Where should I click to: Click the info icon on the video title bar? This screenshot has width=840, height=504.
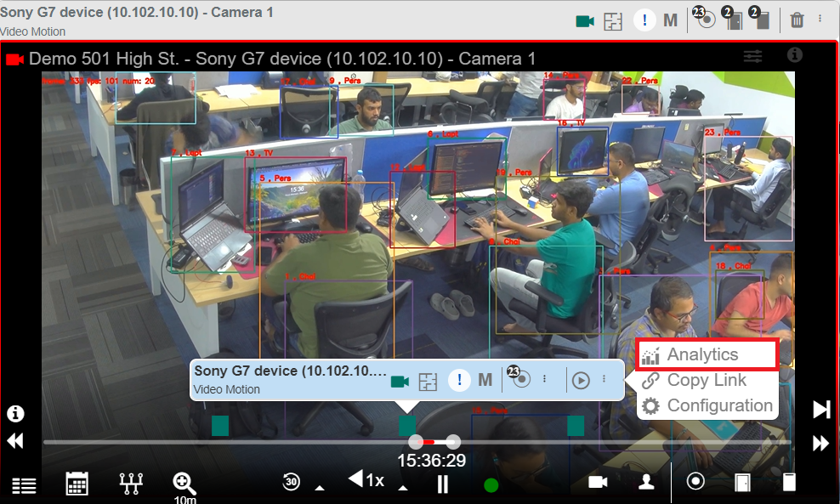pyautogui.click(x=795, y=55)
